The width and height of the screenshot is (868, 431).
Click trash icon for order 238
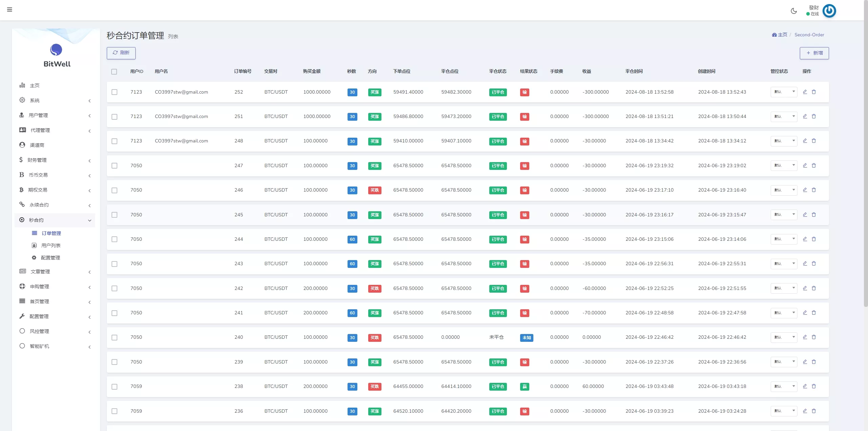click(x=814, y=386)
